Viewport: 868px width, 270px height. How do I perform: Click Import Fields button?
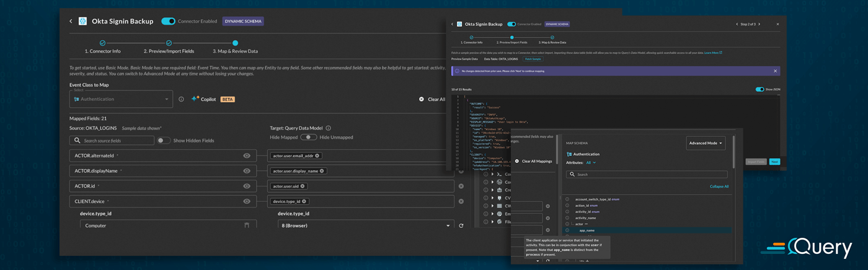click(x=756, y=162)
